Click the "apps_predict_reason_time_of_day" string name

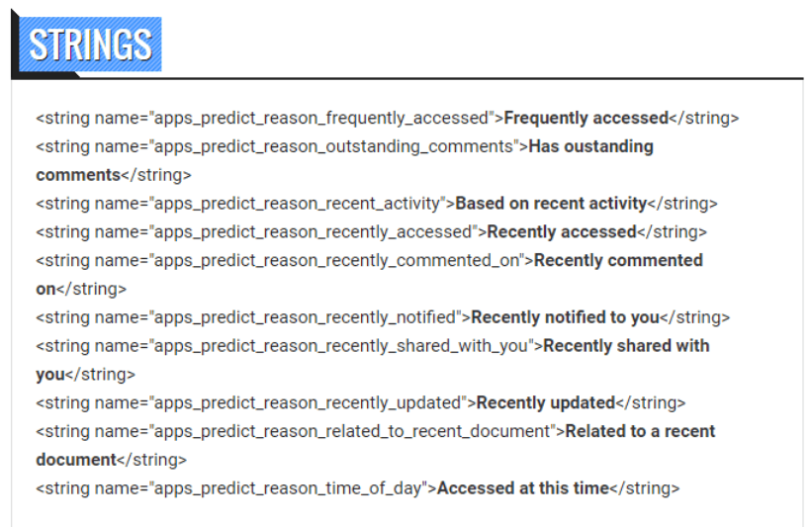(x=288, y=488)
